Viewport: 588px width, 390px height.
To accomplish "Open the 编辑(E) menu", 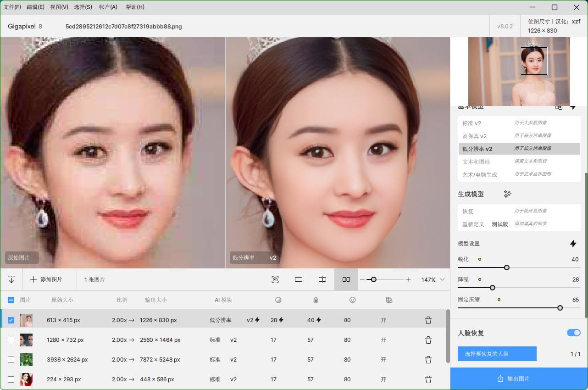I will tap(36, 7).
